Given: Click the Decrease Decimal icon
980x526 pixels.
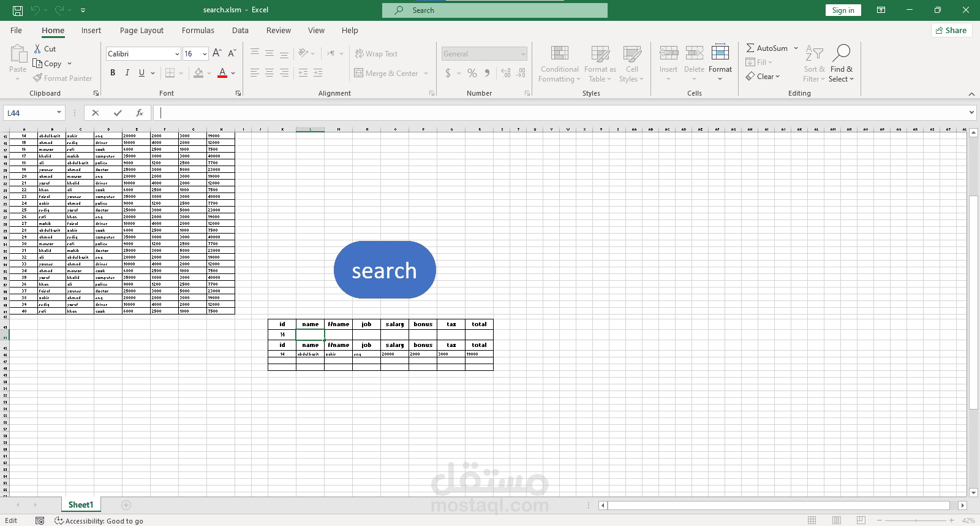Looking at the screenshot, I should (x=521, y=73).
